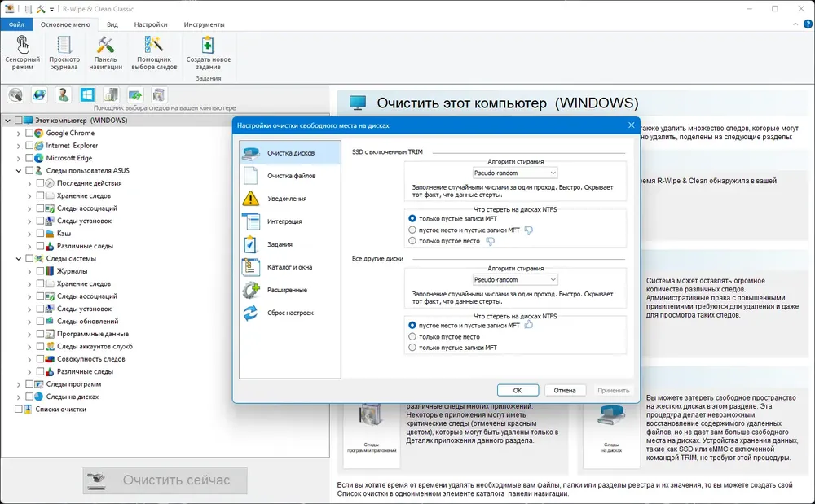Image resolution: width=815 pixels, height=504 pixels.
Task: Open the other disks Pseudo-random dropdown
Action: click(x=515, y=280)
